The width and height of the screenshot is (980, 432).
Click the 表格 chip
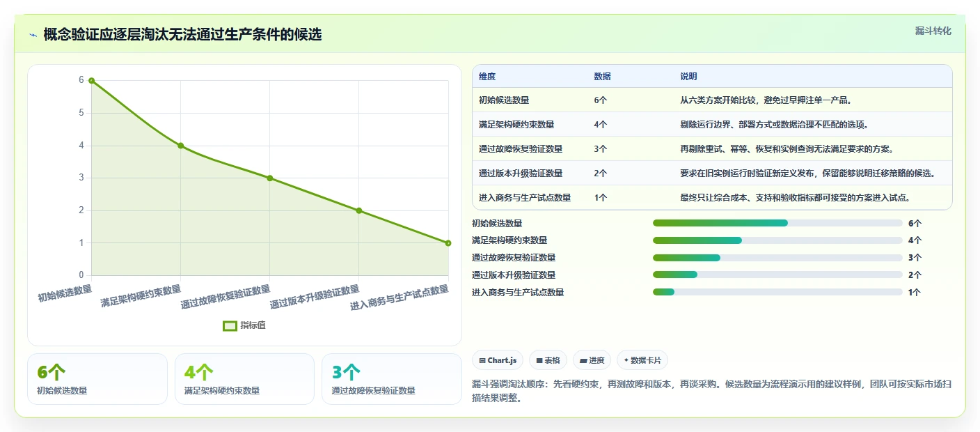[x=548, y=360]
